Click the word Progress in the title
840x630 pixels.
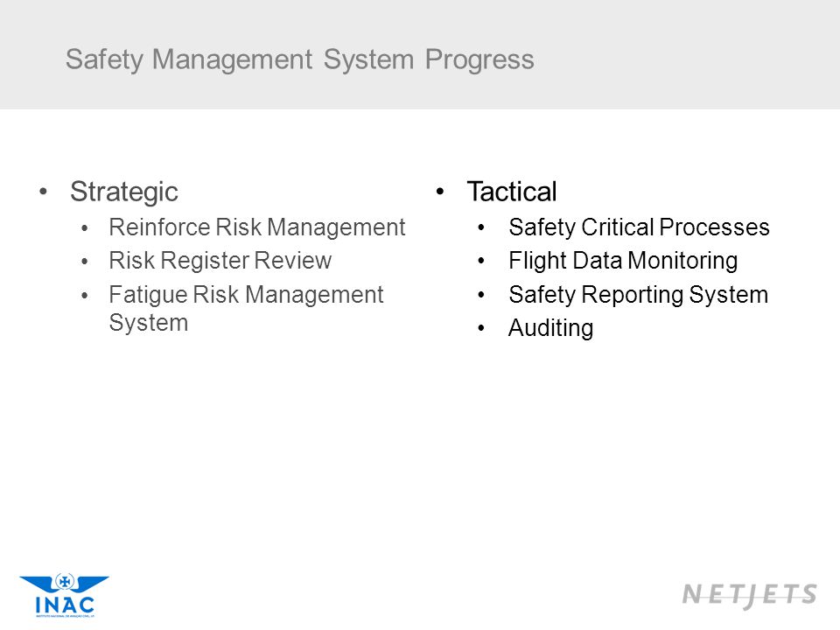[479, 60]
